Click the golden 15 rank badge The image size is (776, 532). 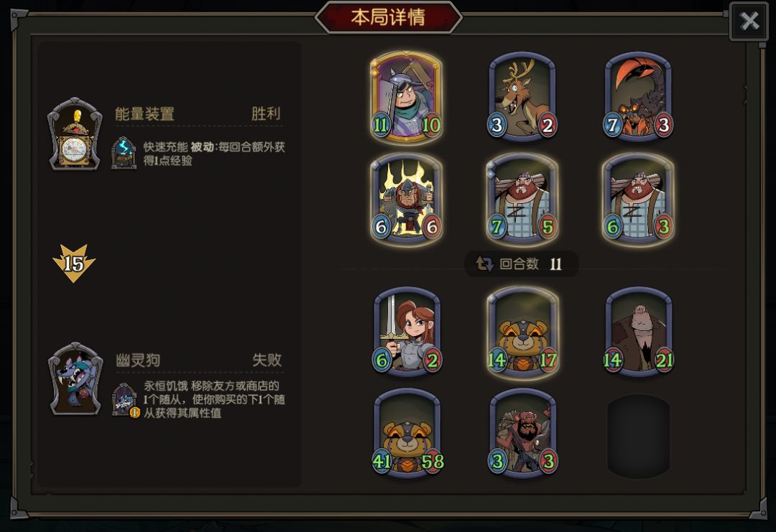[74, 263]
